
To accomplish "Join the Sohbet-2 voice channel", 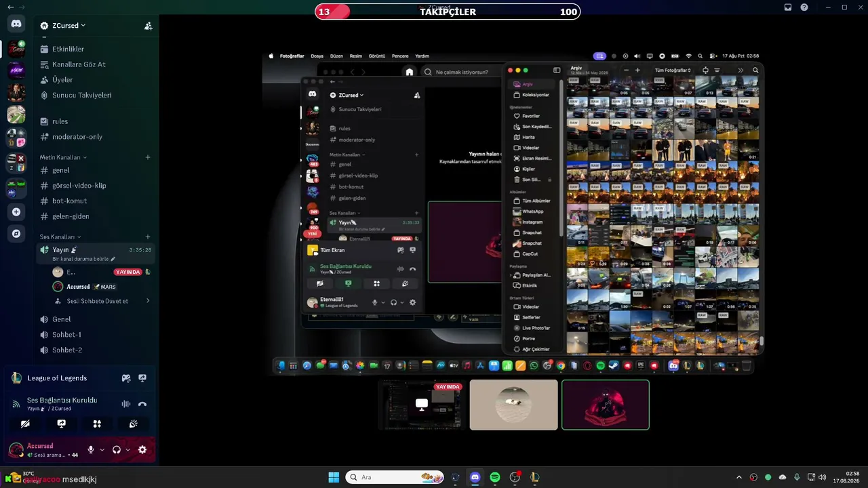I will point(95,350).
